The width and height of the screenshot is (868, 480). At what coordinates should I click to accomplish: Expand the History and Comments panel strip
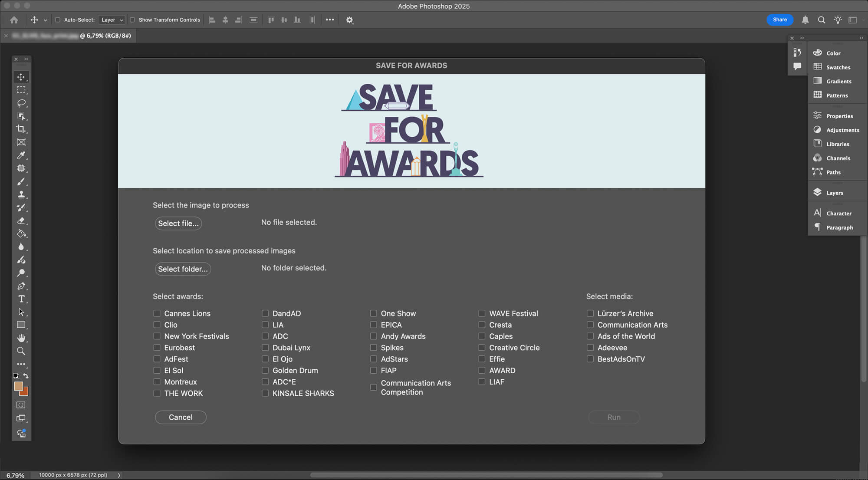click(x=802, y=38)
